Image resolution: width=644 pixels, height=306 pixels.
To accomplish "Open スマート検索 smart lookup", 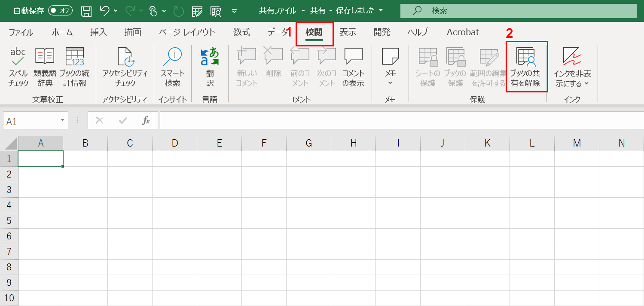I will tap(173, 67).
